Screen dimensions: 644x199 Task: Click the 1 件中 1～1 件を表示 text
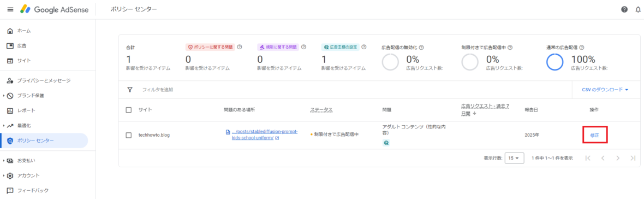pos(552,158)
